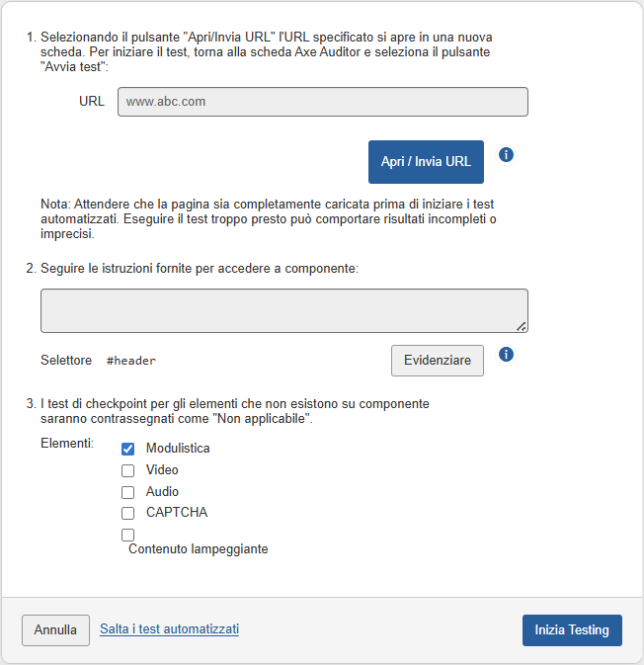Click the Selettore label text
Image resolution: width=644 pixels, height=665 pixels.
[66, 361]
